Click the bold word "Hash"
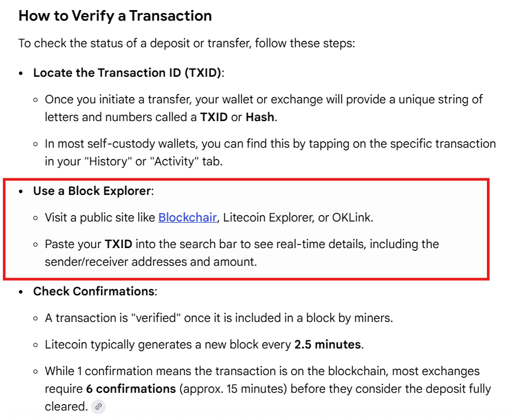520x420 pixels. [x=260, y=117]
